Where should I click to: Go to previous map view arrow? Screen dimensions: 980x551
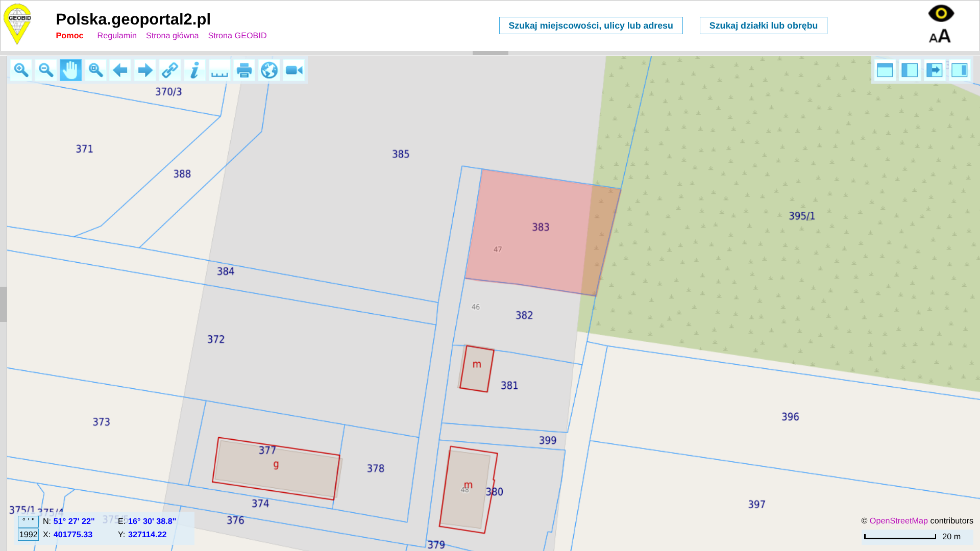click(x=120, y=70)
